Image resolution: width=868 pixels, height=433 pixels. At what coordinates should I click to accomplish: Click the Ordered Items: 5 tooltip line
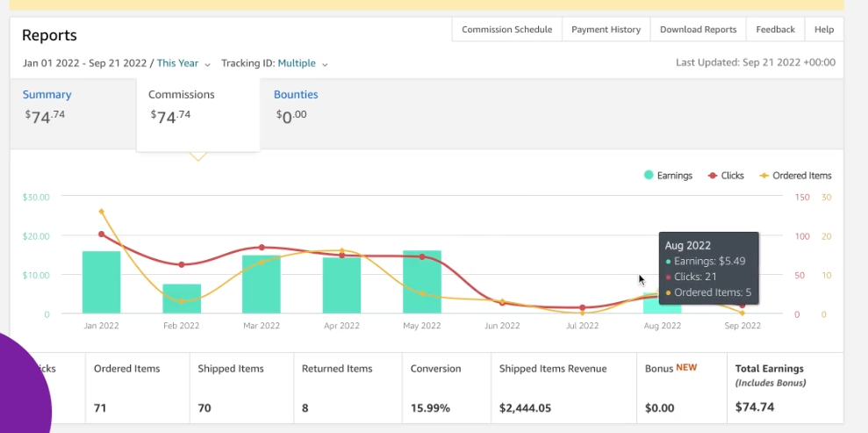point(708,292)
